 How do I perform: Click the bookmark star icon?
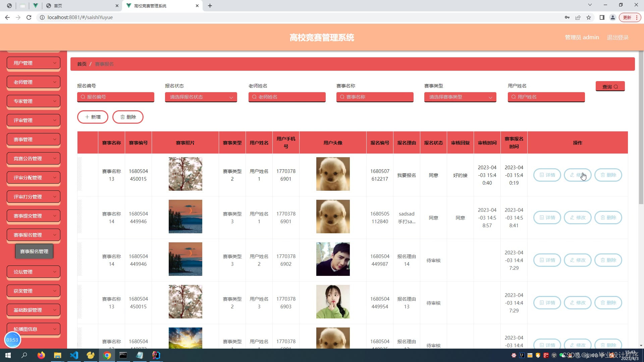[589, 17]
